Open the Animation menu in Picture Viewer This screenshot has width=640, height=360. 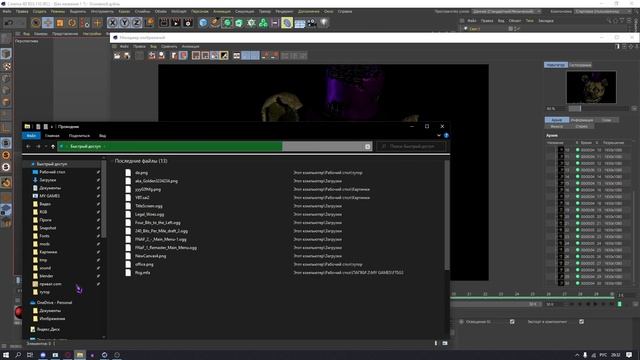(x=191, y=47)
